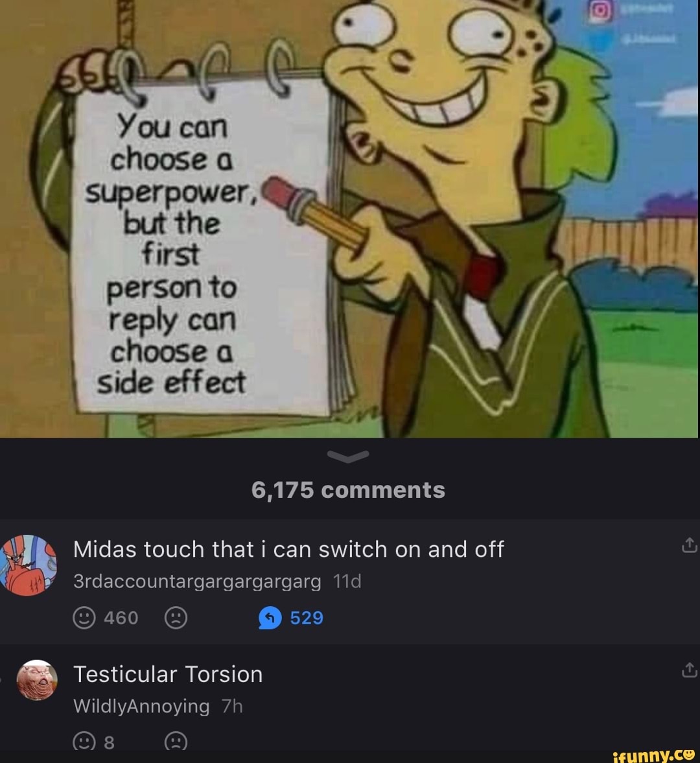700x763 pixels.
Task: Select the Testicular Torsion comment text
Action: [x=168, y=674]
